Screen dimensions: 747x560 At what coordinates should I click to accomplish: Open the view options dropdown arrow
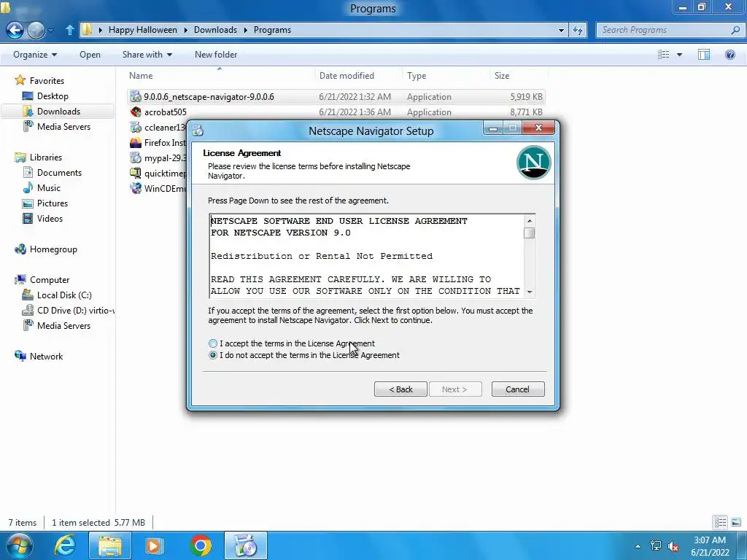pyautogui.click(x=679, y=55)
